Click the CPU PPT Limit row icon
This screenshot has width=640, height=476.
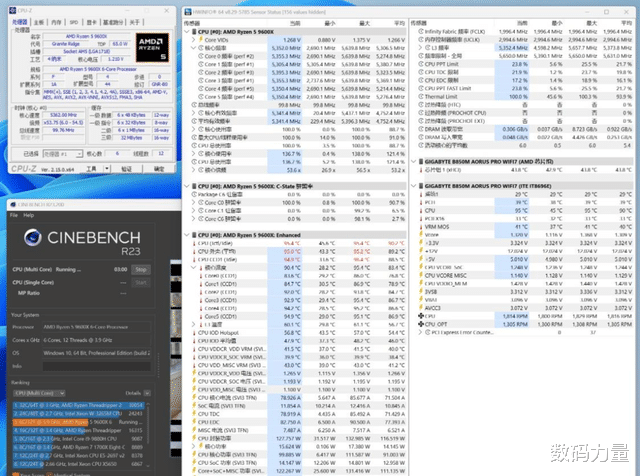pyautogui.click(x=421, y=64)
